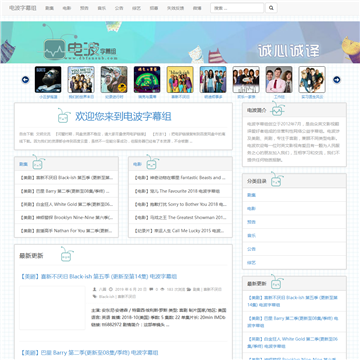Click the robot icon on 分类目录 sidebar header
This screenshot has height=360, width=360.
point(276,180)
